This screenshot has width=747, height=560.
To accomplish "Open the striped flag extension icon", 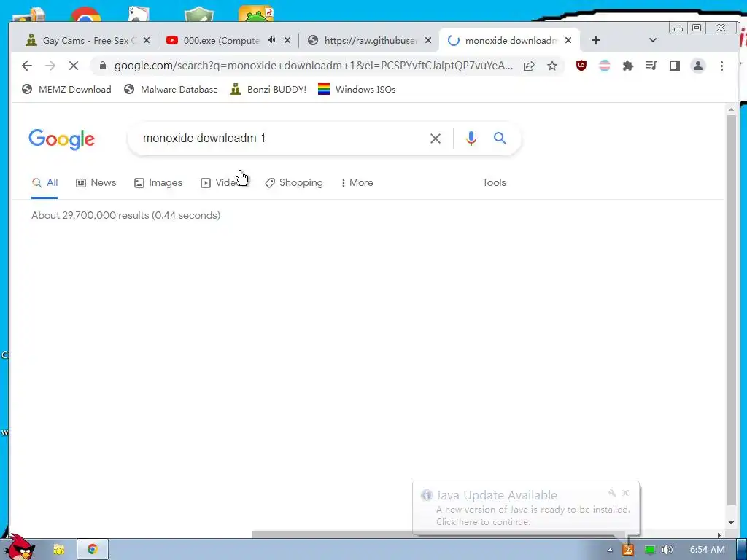I will 605,66.
